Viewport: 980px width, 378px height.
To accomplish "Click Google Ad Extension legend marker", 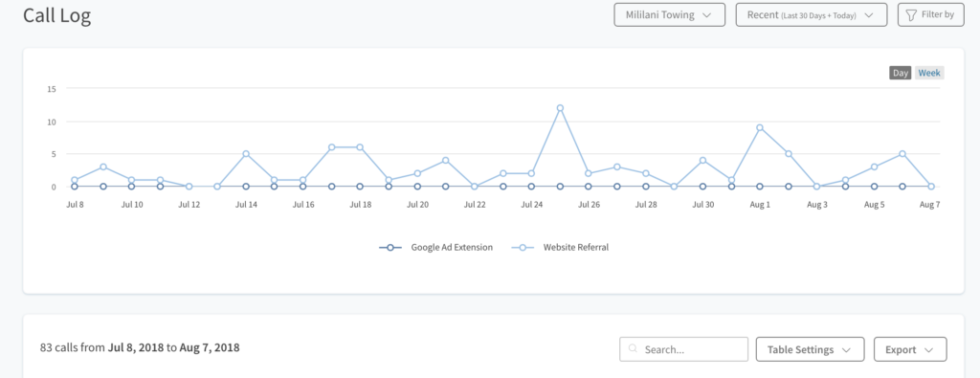I will [390, 248].
